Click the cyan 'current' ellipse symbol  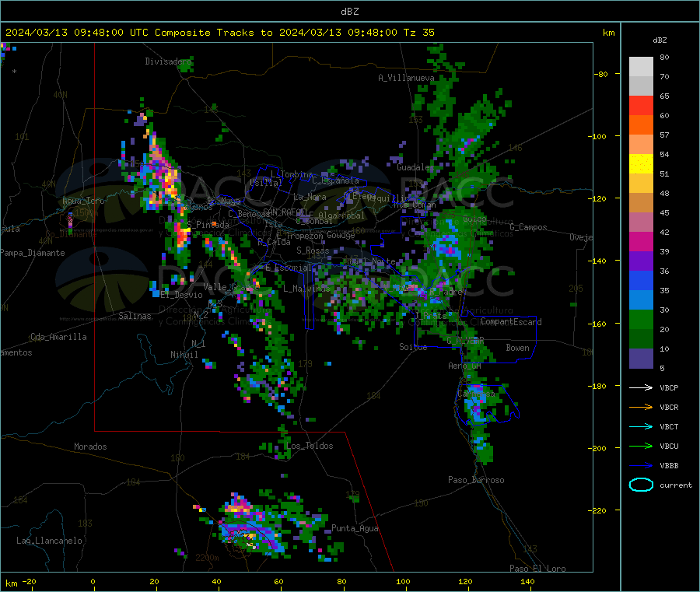(x=641, y=485)
